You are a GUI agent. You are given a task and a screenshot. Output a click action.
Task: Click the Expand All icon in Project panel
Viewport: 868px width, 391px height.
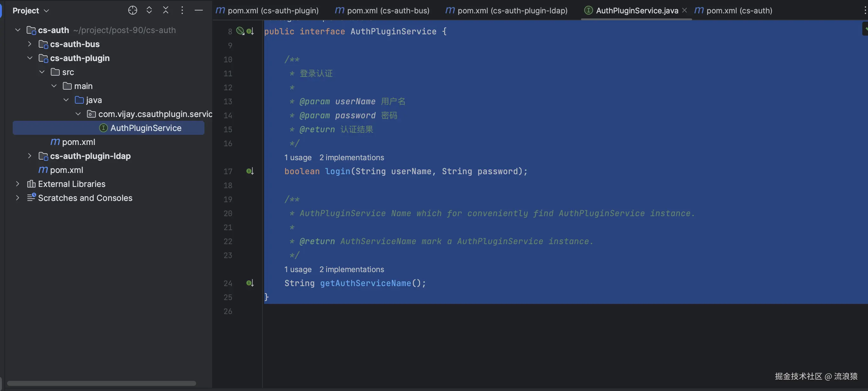pos(149,10)
